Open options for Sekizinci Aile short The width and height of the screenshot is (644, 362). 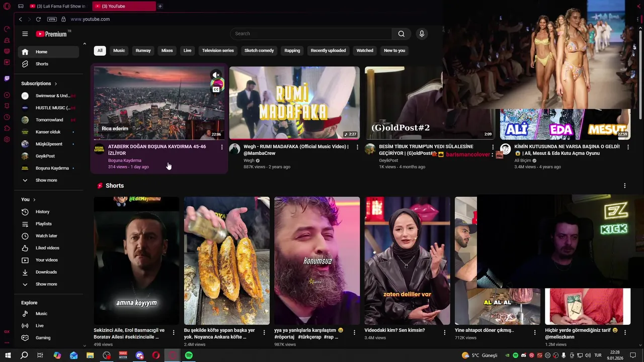point(174,332)
